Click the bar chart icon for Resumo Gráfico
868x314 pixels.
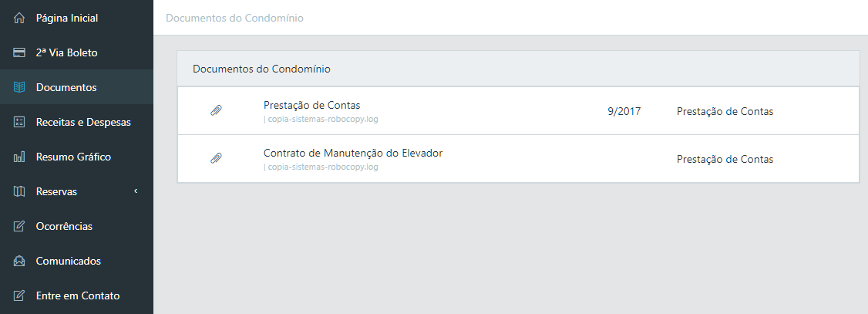(x=19, y=157)
